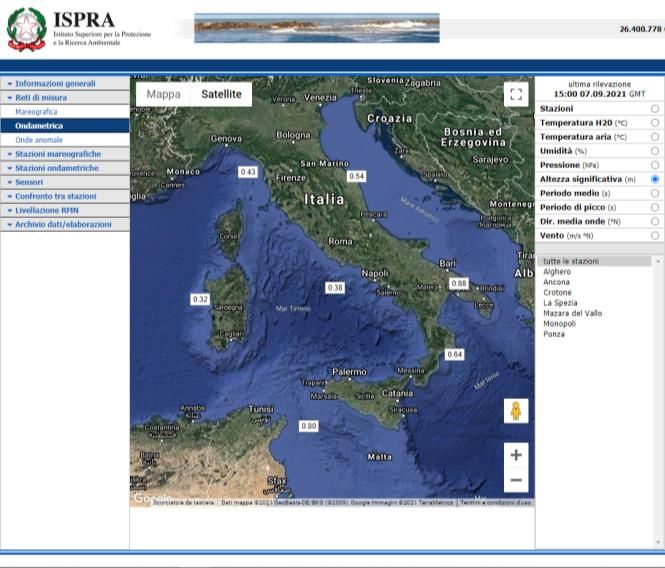Select the Vento radio button
The height and width of the screenshot is (568, 665).
click(x=655, y=235)
